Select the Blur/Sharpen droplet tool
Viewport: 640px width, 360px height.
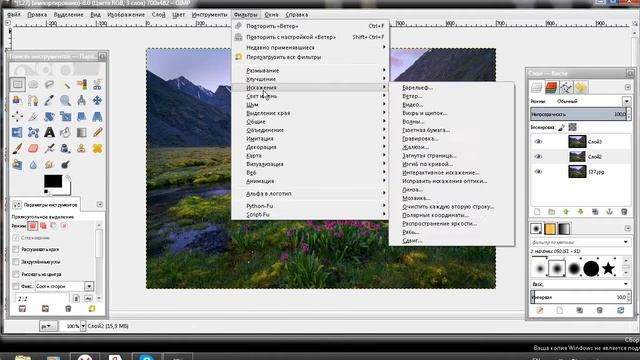(x=33, y=165)
